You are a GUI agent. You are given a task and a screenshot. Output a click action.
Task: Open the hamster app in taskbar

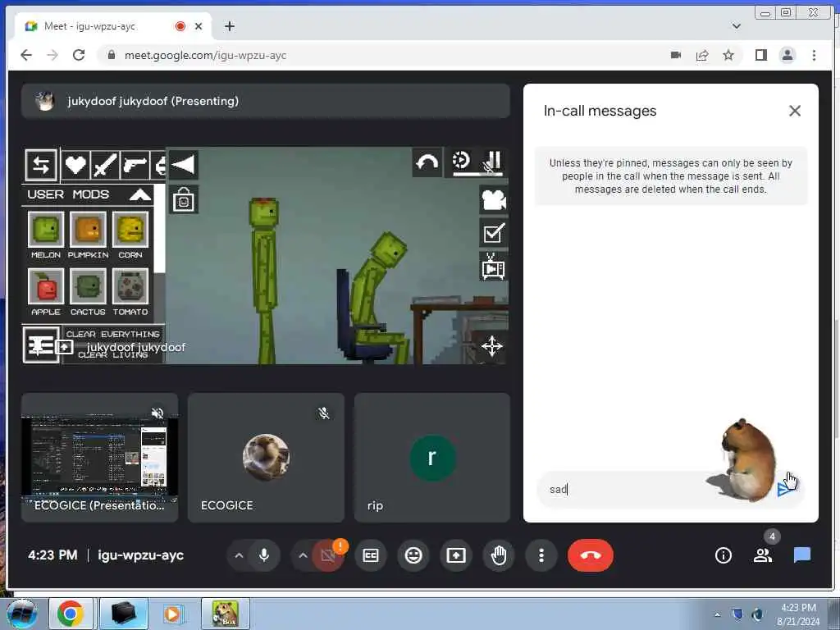tap(225, 614)
